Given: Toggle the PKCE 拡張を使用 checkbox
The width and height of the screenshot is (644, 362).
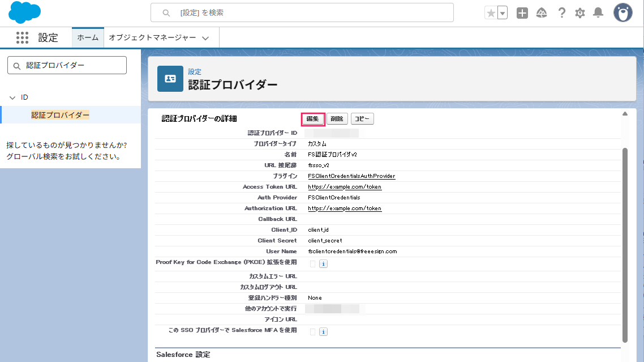Looking at the screenshot, I should [x=312, y=264].
